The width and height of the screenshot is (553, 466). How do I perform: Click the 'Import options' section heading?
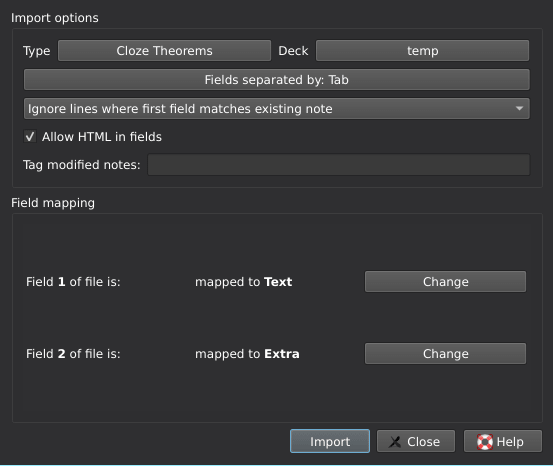tap(55, 18)
